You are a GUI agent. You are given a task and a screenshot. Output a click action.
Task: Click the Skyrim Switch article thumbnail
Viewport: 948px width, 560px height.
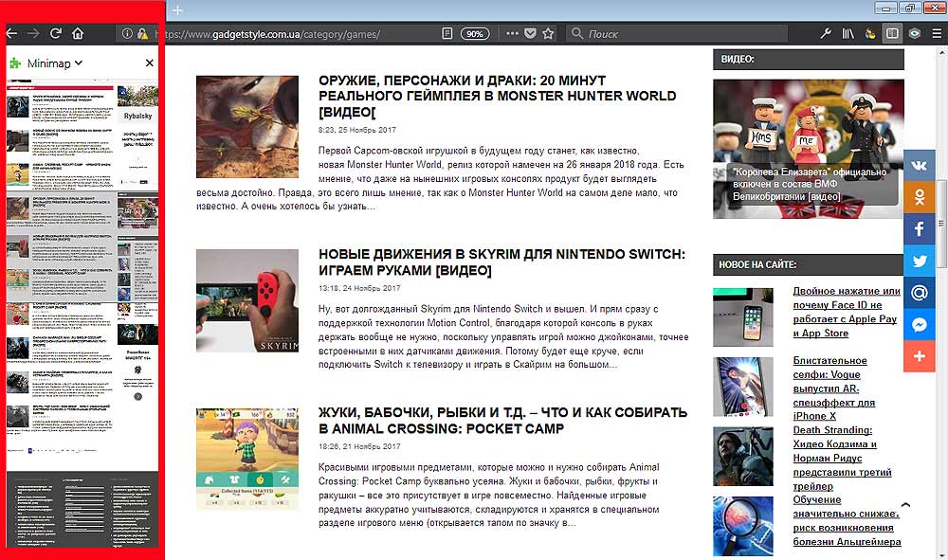coord(247,300)
